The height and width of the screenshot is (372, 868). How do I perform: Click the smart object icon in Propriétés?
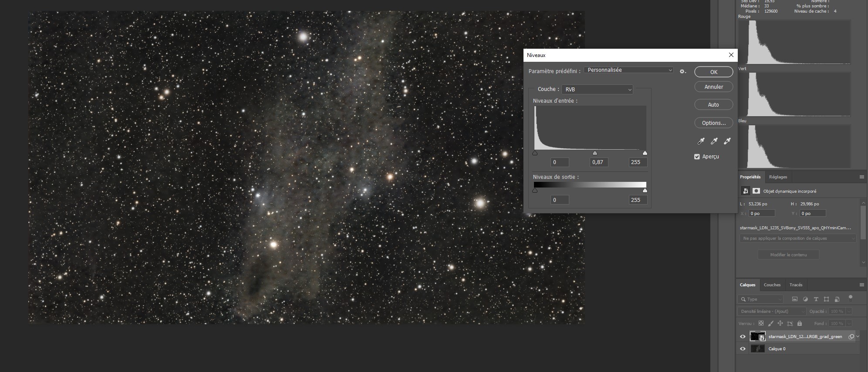click(x=745, y=191)
